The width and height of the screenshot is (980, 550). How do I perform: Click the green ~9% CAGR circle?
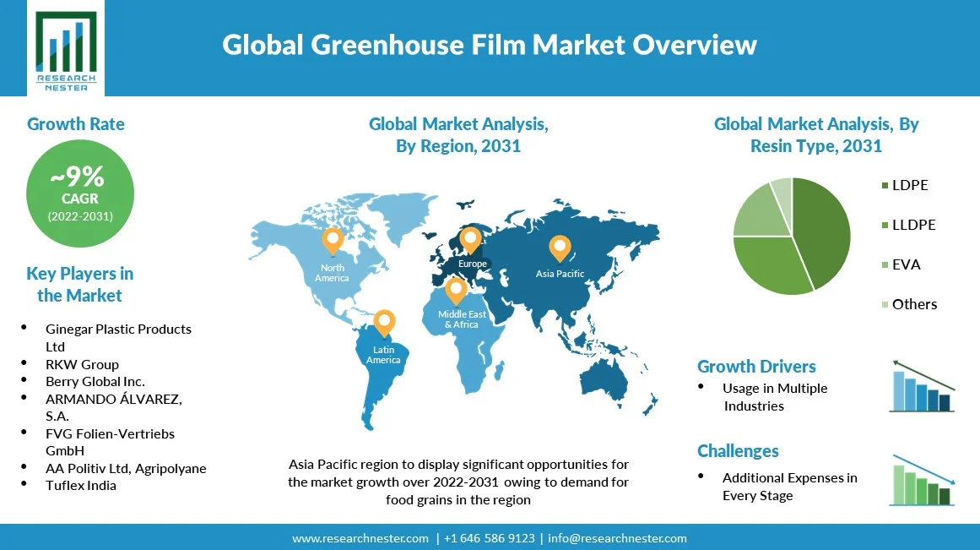[80, 192]
